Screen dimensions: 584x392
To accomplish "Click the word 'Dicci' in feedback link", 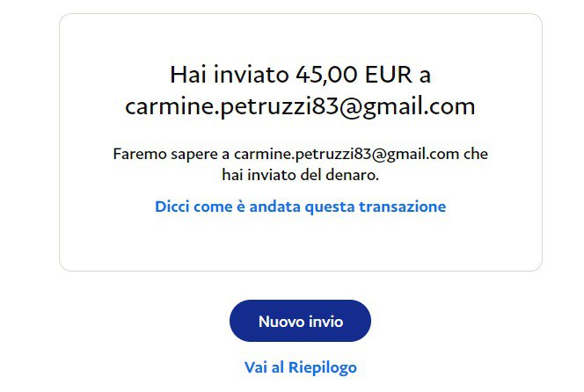I will [172, 207].
